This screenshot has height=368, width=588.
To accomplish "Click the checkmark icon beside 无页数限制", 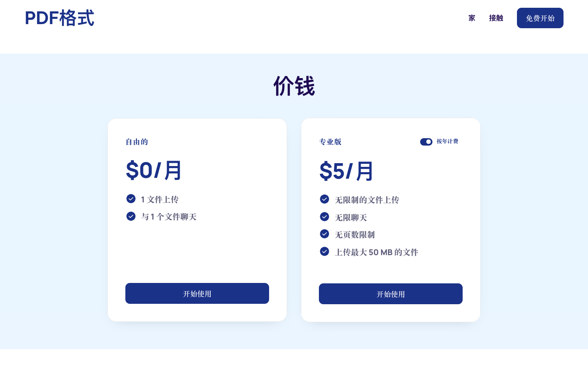I will tap(324, 234).
